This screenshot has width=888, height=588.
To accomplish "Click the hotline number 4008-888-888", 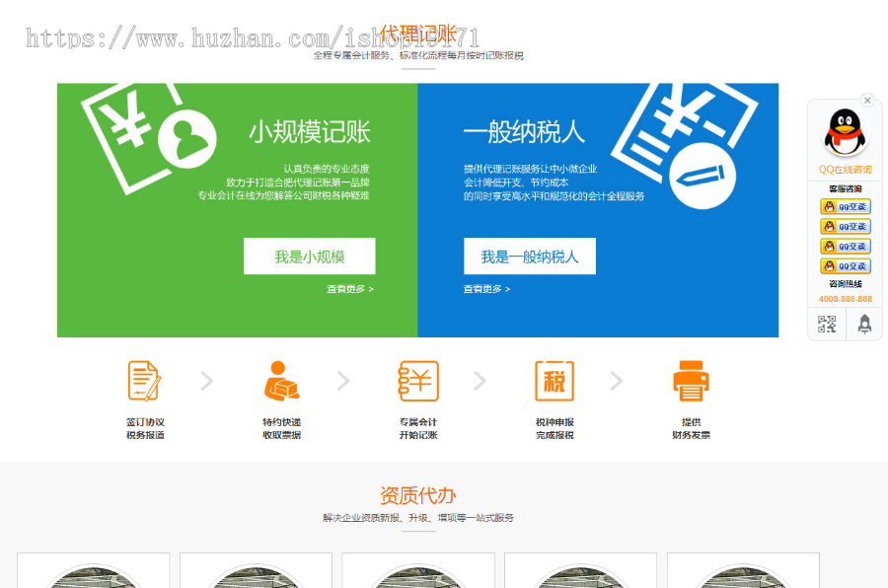I will pyautogui.click(x=845, y=299).
